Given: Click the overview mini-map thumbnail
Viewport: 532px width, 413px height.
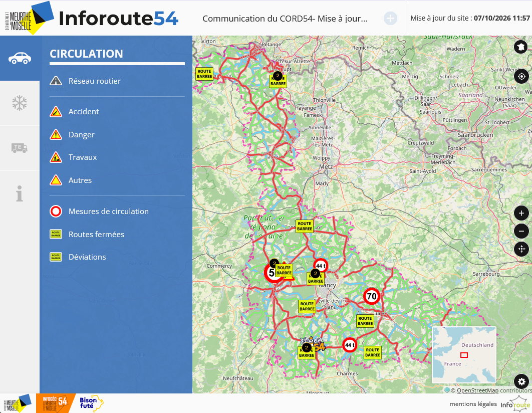Looking at the screenshot, I should (464, 355).
